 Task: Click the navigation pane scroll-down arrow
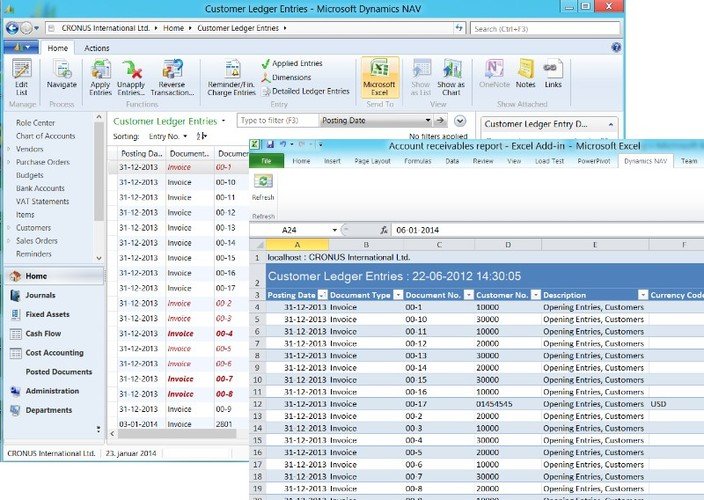99,259
